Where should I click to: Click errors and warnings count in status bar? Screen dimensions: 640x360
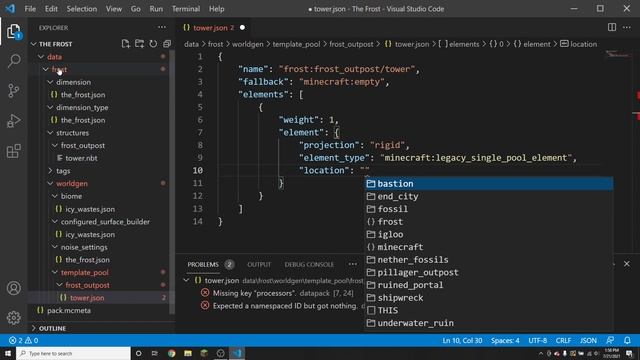point(23,340)
